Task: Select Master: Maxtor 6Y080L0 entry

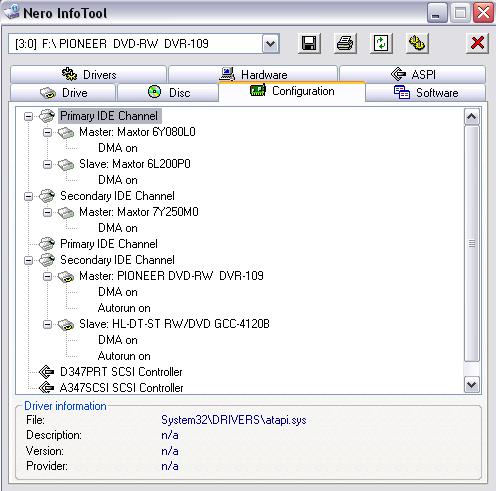Action: 137,132
